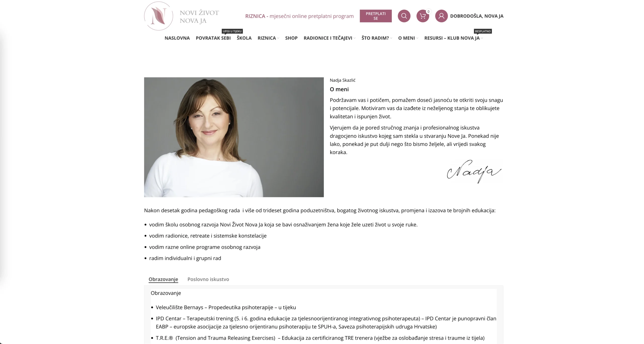Open the RESURSI – KLUB NOVA JA dropdown

pyautogui.click(x=453, y=38)
